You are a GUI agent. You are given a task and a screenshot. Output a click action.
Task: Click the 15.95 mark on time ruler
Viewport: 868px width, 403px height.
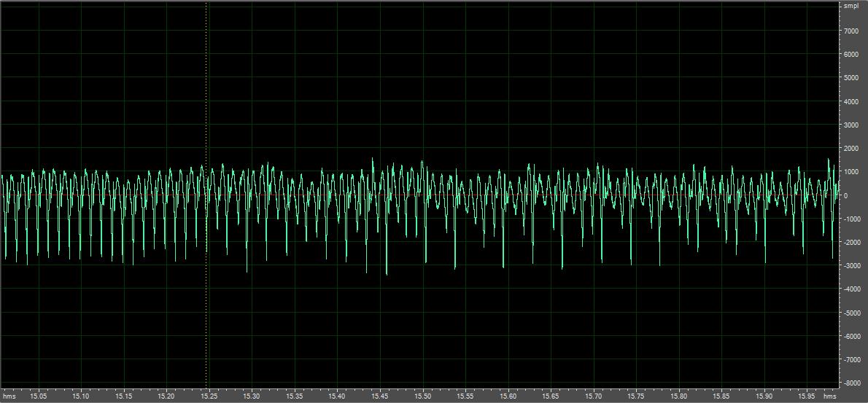tap(807, 396)
